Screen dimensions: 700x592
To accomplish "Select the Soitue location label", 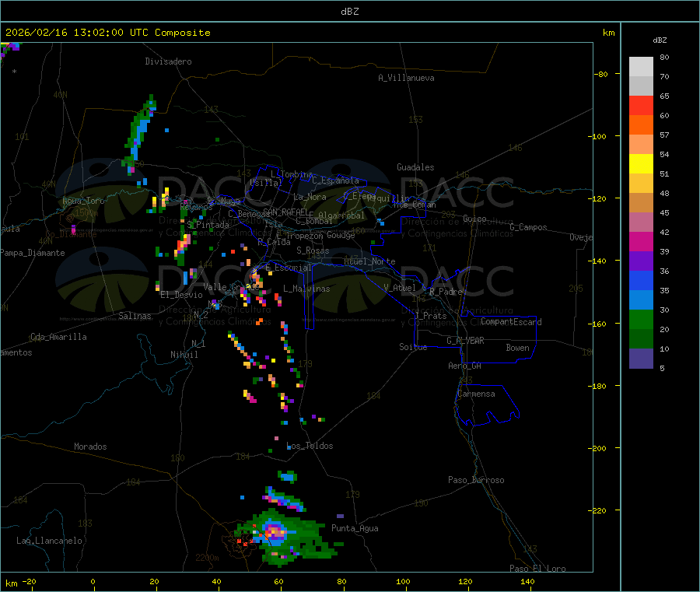I will click(413, 347).
